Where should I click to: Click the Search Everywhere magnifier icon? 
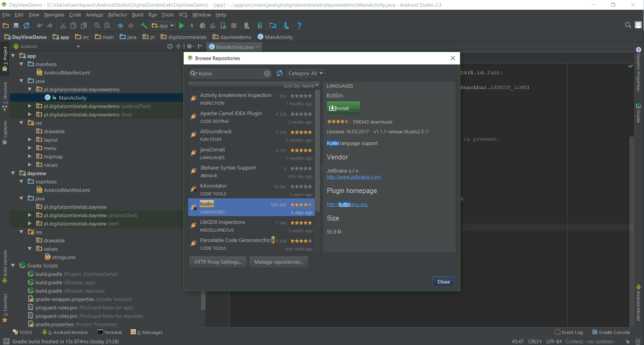point(628,25)
